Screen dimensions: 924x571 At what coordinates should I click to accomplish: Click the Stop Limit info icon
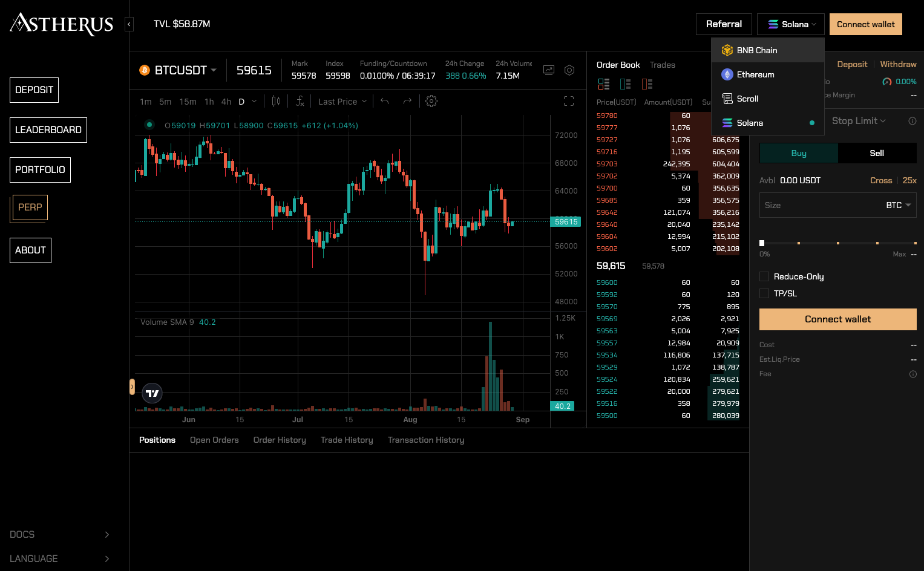pyautogui.click(x=913, y=121)
